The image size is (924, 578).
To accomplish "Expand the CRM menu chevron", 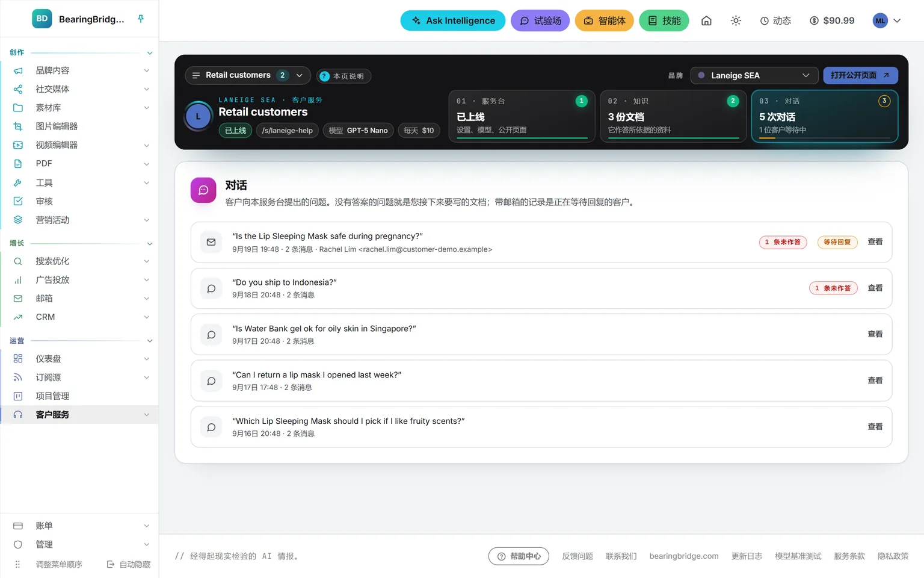I will coord(147,317).
